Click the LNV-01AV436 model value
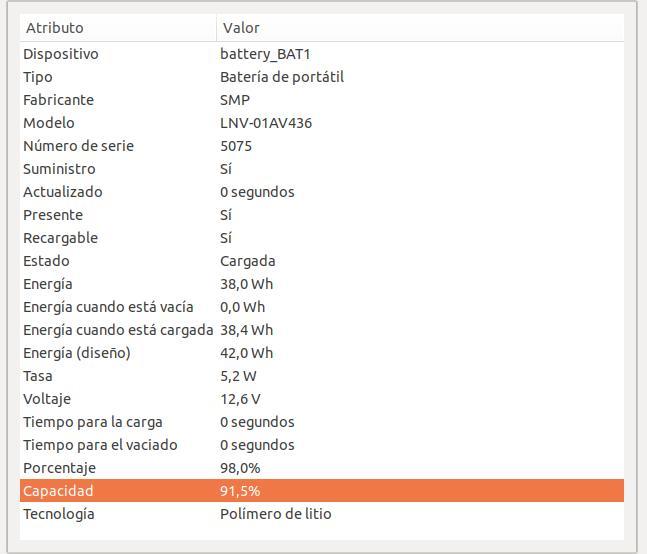 [x=266, y=123]
